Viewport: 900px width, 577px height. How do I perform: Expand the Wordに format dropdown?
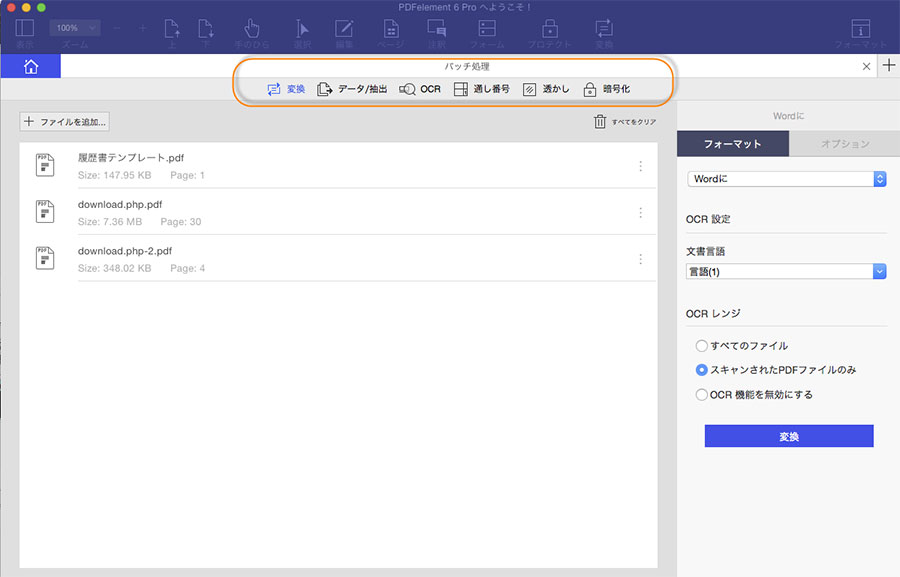(x=786, y=179)
